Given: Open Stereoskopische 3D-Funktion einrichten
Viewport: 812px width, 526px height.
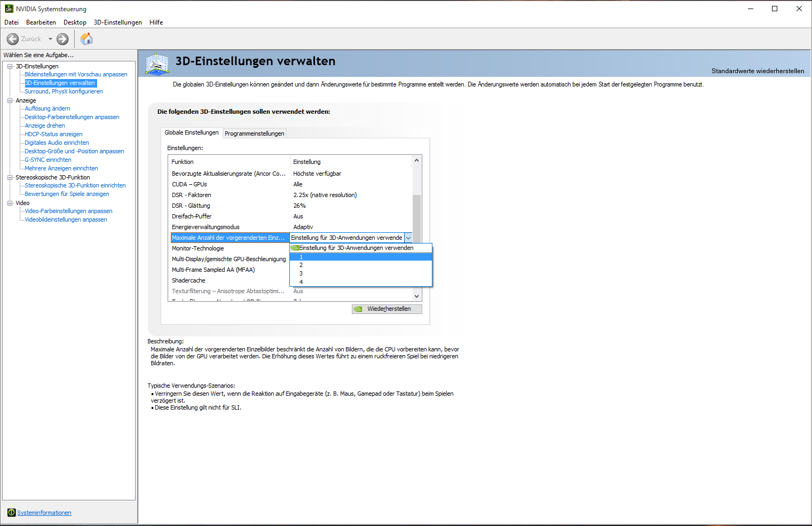Looking at the screenshot, I should 75,185.
